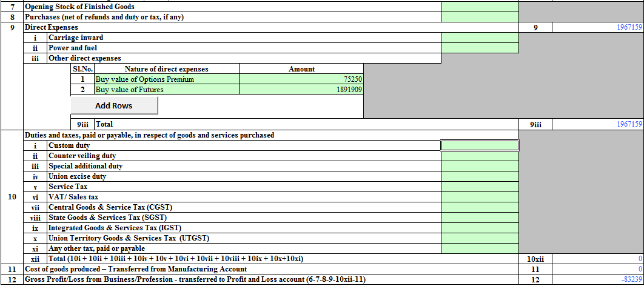The height and width of the screenshot is (286, 644).
Task: Click the Special additional duty input cell
Action: point(480,166)
